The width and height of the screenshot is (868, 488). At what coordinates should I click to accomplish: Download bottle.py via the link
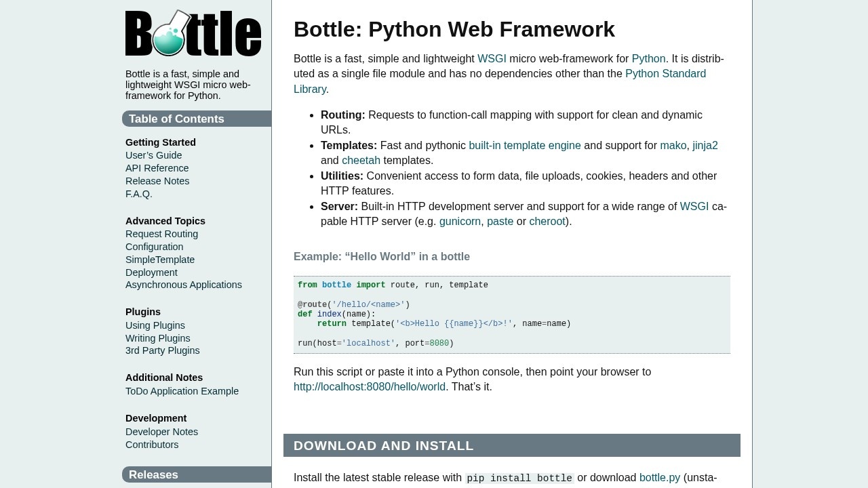(x=660, y=478)
